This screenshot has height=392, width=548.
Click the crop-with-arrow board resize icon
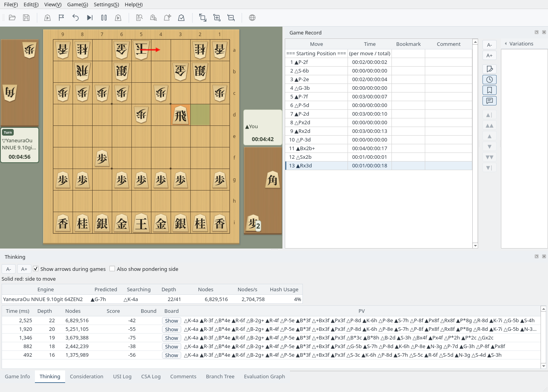coord(203,18)
